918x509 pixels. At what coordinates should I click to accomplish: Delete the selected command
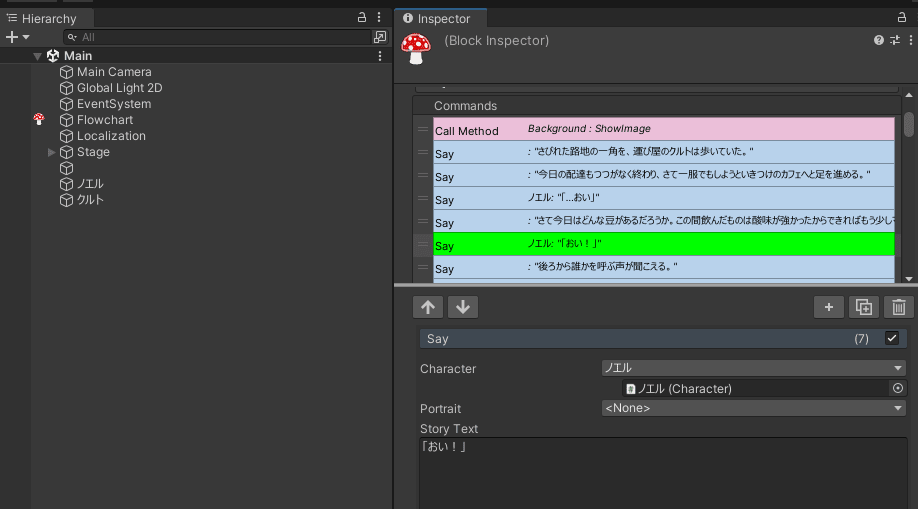pos(899,307)
